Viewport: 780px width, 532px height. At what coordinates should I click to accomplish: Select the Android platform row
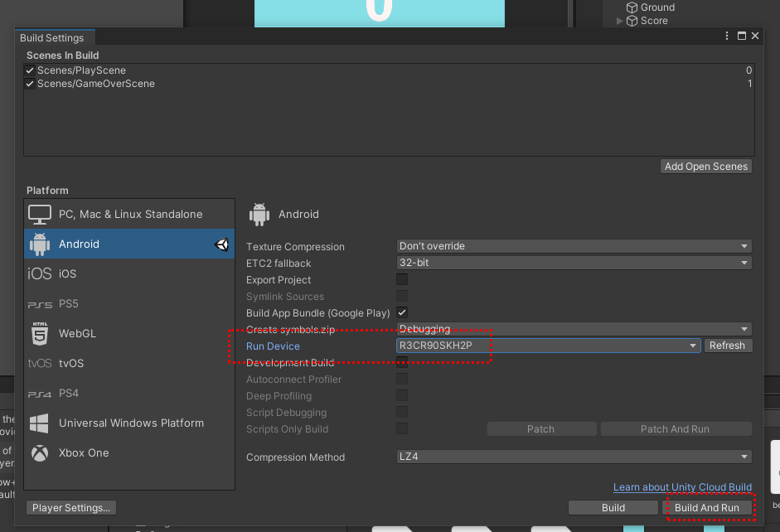pyautogui.click(x=129, y=244)
